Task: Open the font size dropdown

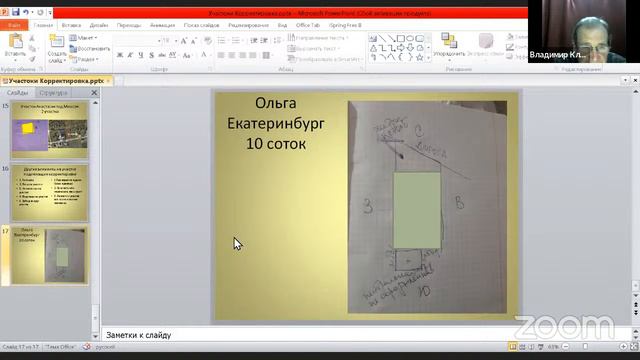Action: pos(176,41)
